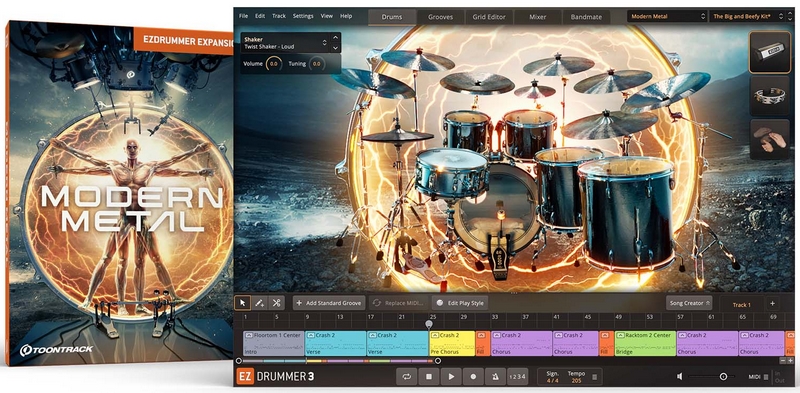Image resolution: width=800 pixels, height=393 pixels.
Task: Click the plus icon to add track
Action: (x=772, y=303)
